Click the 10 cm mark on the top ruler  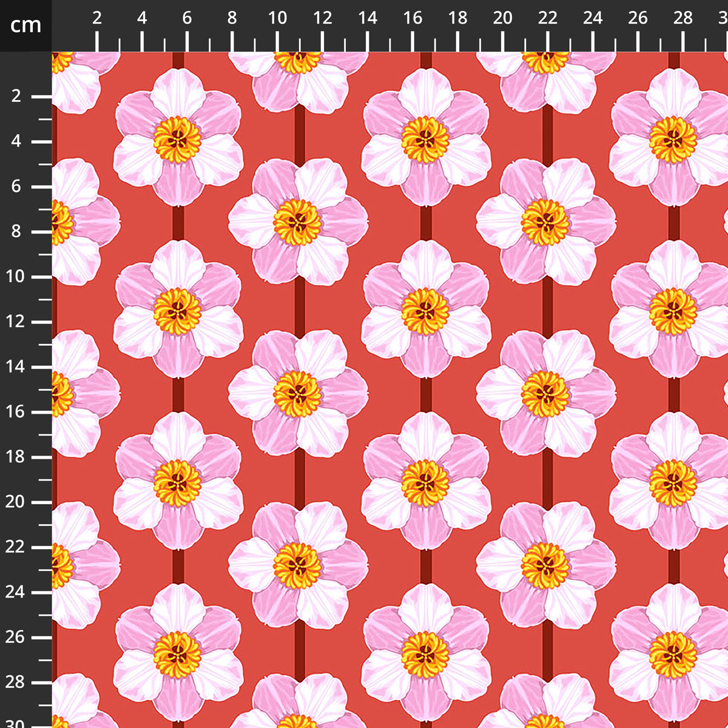tap(277, 18)
